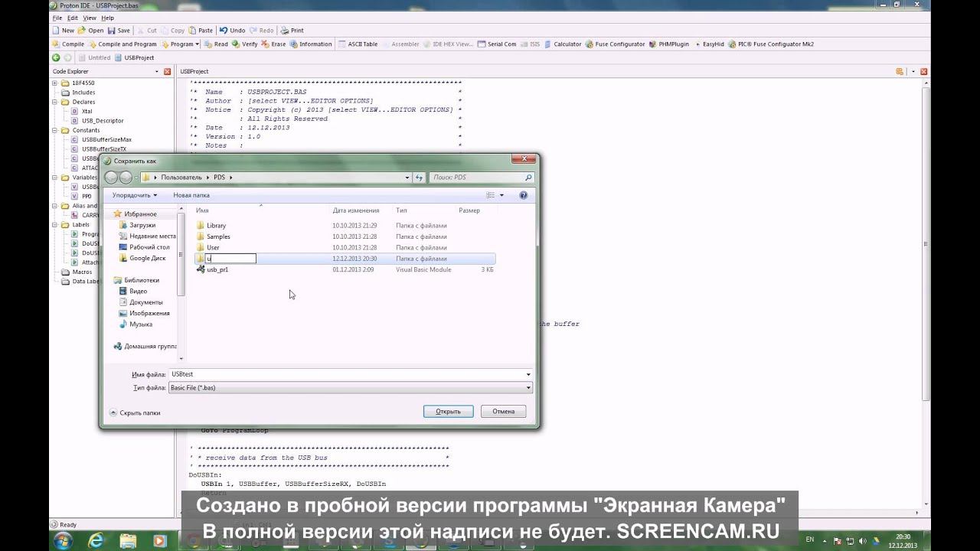This screenshot has width=980, height=551.
Task: Open the File menu
Action: pyautogui.click(x=57, y=18)
